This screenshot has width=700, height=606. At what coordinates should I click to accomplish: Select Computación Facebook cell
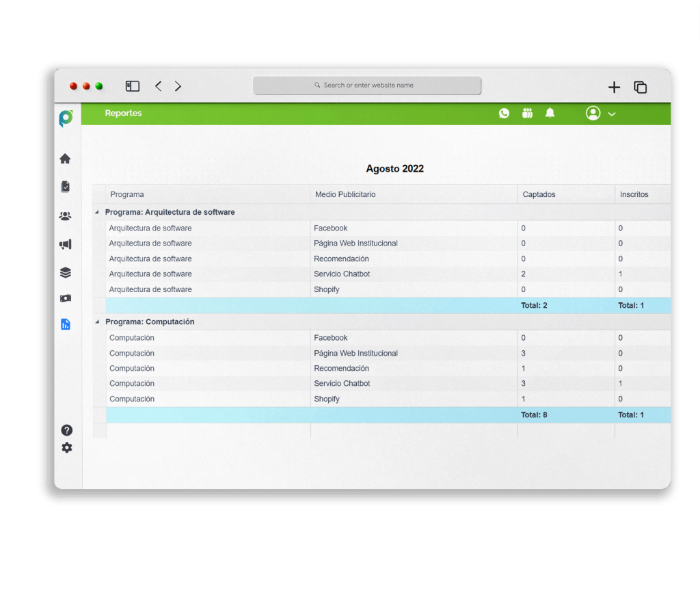[330, 338]
